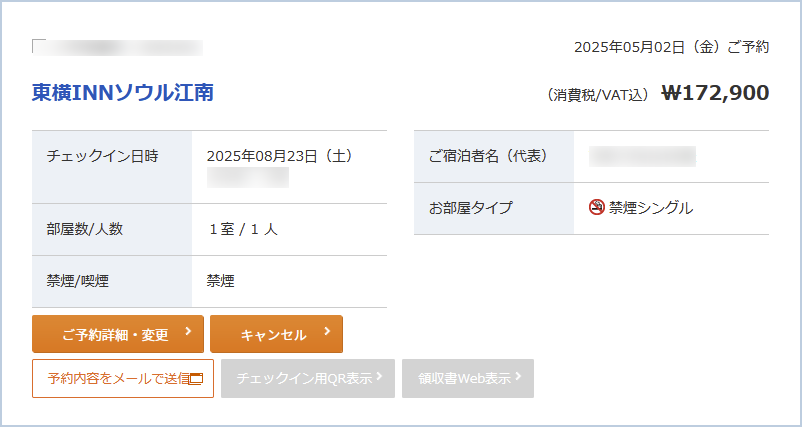This screenshot has height=427, width=802.
Task: Open the 東横INNソウル江南 hotel link
Action: tap(123, 93)
